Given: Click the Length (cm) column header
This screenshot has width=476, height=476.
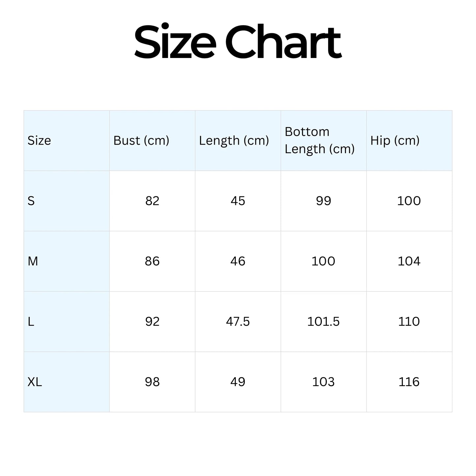Looking at the screenshot, I should tap(234, 141).
